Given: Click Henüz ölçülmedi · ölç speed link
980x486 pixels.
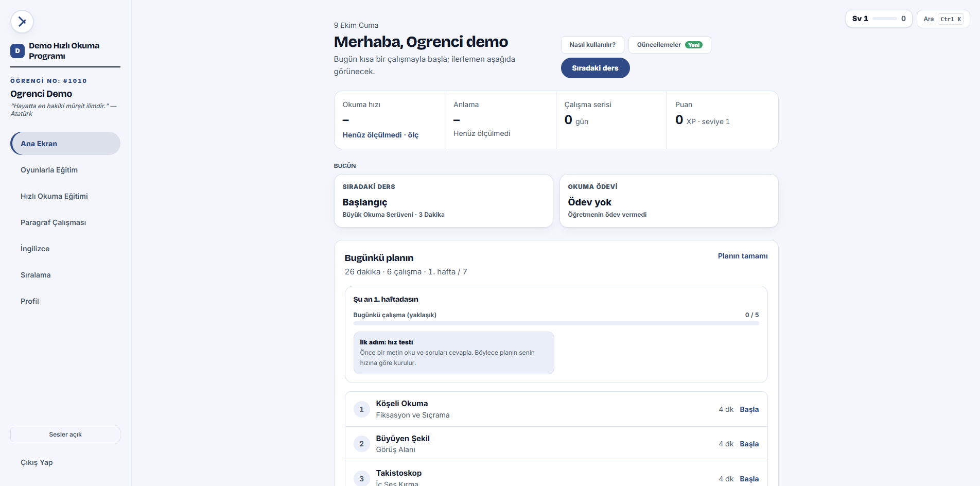Looking at the screenshot, I should coord(380,135).
